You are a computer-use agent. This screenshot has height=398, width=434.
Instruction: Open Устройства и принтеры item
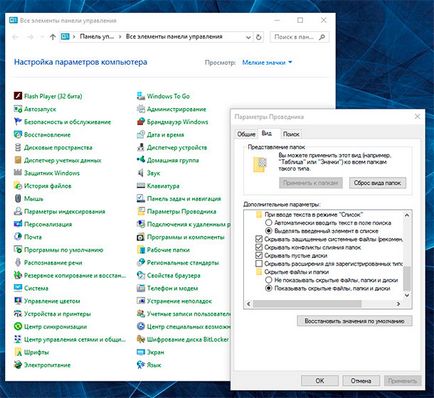(x=57, y=314)
